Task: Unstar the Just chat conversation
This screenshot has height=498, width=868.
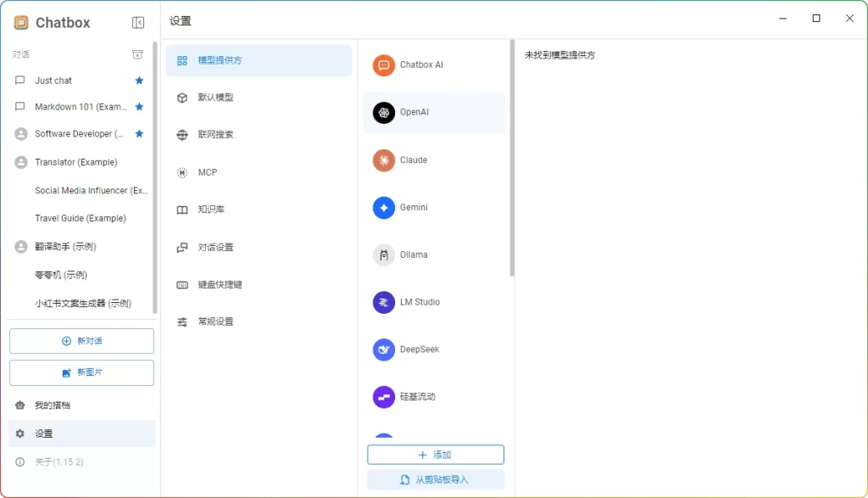Action: (x=139, y=81)
